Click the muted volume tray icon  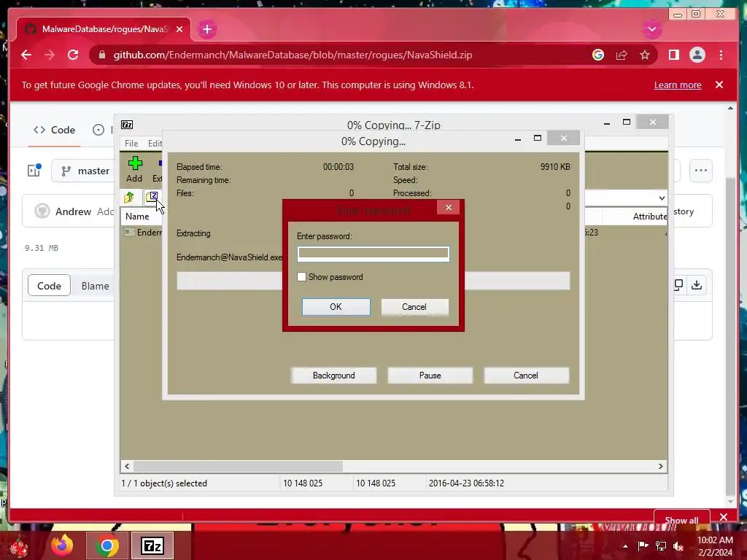678,546
